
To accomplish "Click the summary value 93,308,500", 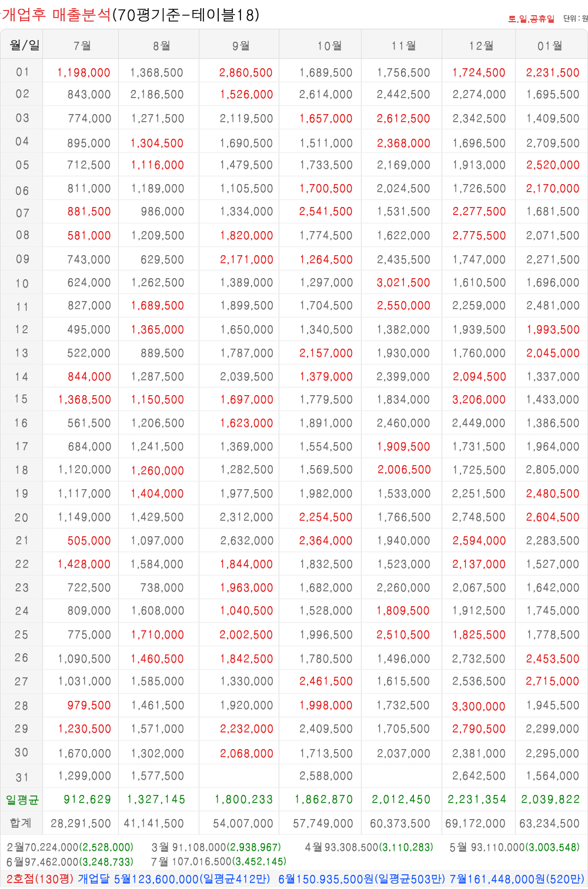I will click(351, 847).
